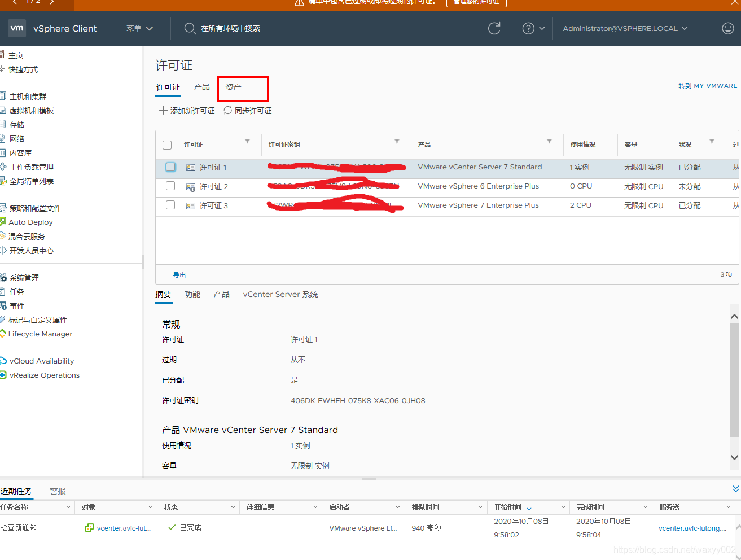Open the 功能 detail tab

(192, 294)
